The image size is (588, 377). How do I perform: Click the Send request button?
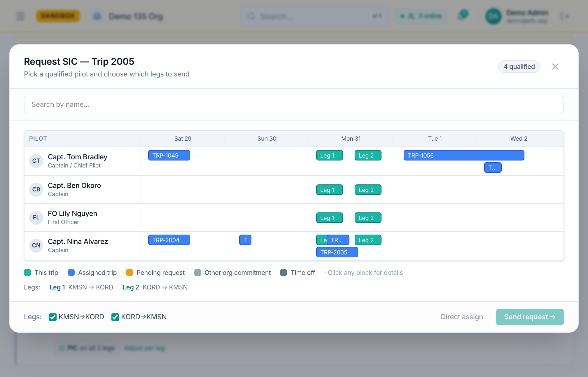530,317
